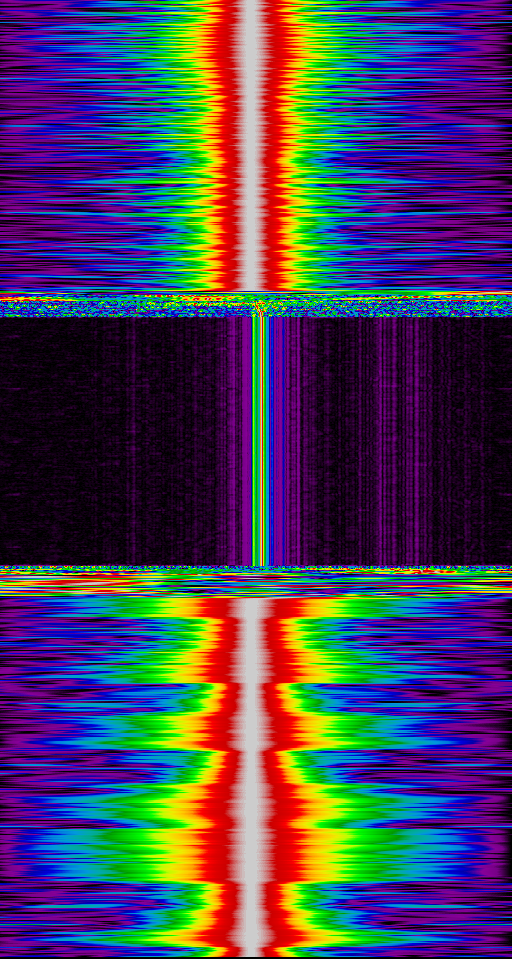The width and height of the screenshot is (512, 959).
Task: Click the noisy speckled band above the dark section
Action: pyautogui.click(x=256, y=305)
